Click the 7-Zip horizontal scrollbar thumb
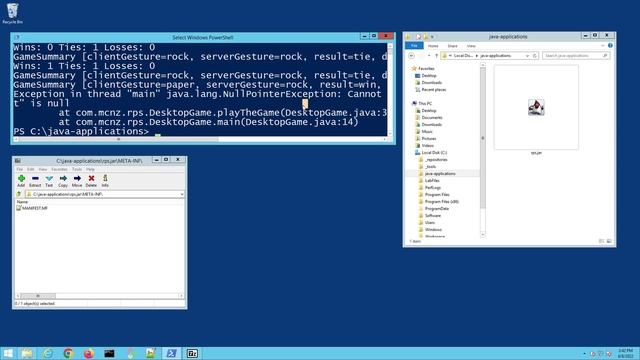 coord(38,296)
